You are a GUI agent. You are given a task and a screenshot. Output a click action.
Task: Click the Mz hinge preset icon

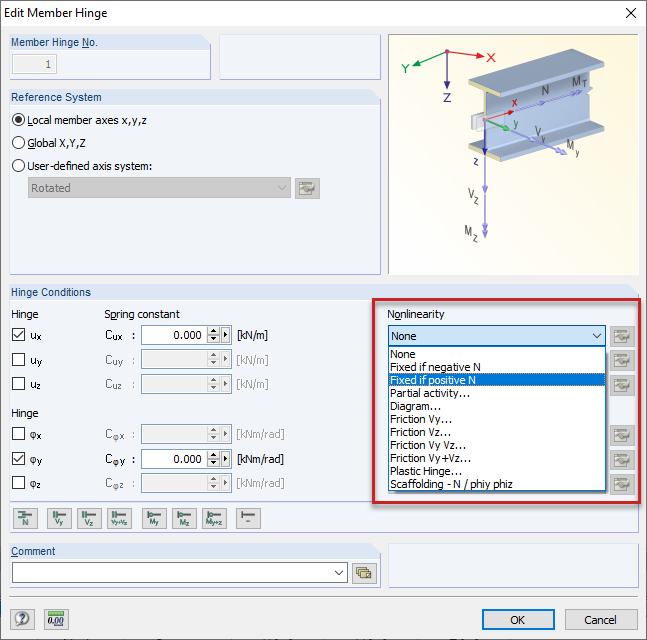pos(184,518)
